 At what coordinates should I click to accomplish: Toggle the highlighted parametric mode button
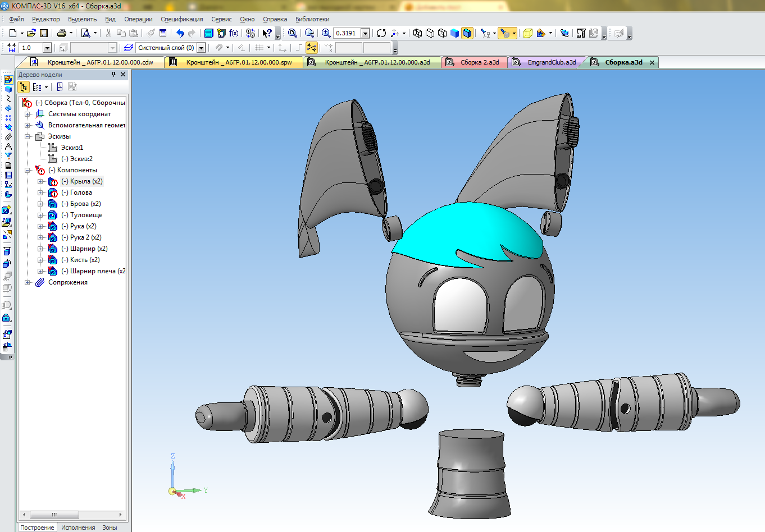pos(311,48)
